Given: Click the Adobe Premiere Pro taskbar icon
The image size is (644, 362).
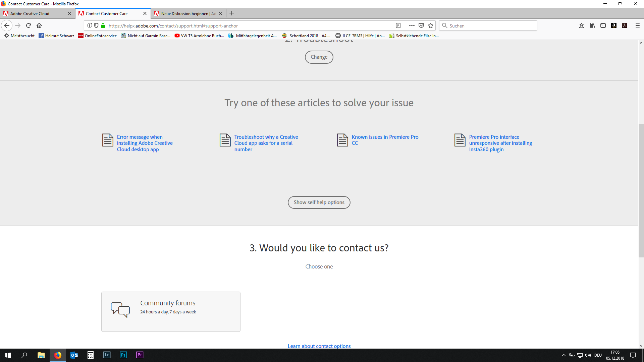Looking at the screenshot, I should 140,355.
